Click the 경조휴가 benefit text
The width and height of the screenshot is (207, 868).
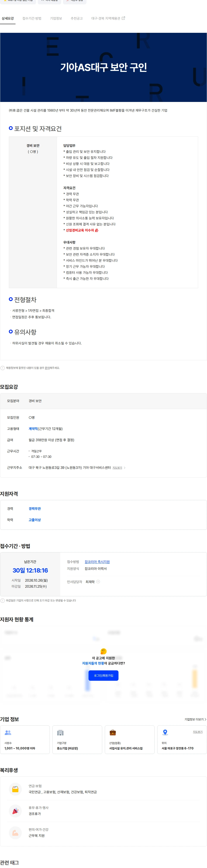tap(35, 813)
